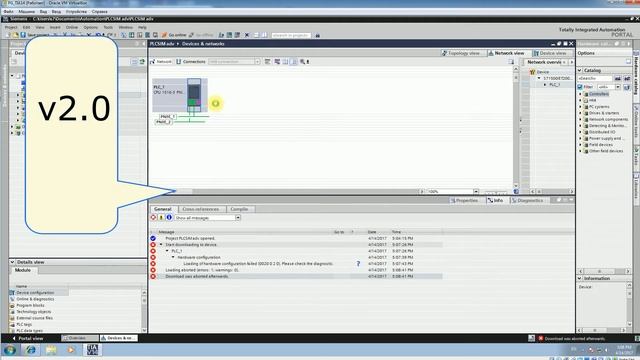The height and width of the screenshot is (360, 640).
Task: Click the help question mark in message row
Action: pyautogui.click(x=358, y=264)
